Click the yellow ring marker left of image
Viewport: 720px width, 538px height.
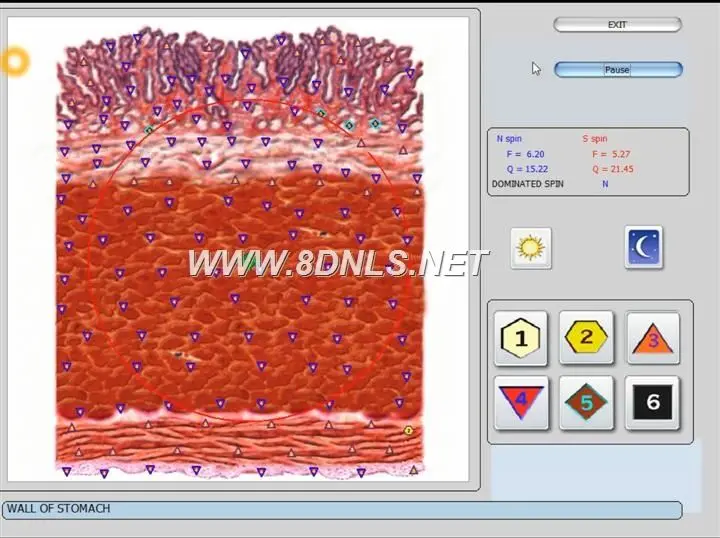click(x=15, y=61)
